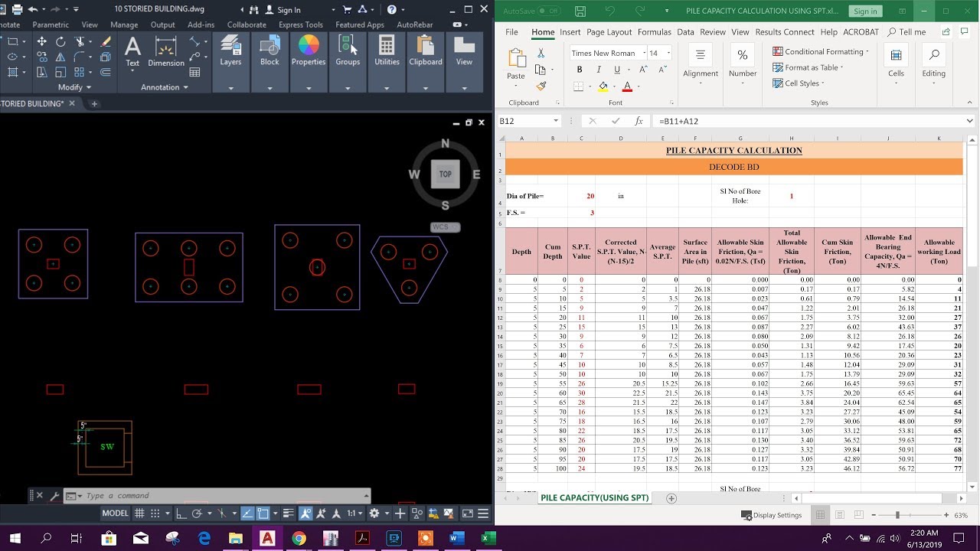Select the Copy tool in AutoCAD
The image size is (980, 551).
(x=41, y=57)
